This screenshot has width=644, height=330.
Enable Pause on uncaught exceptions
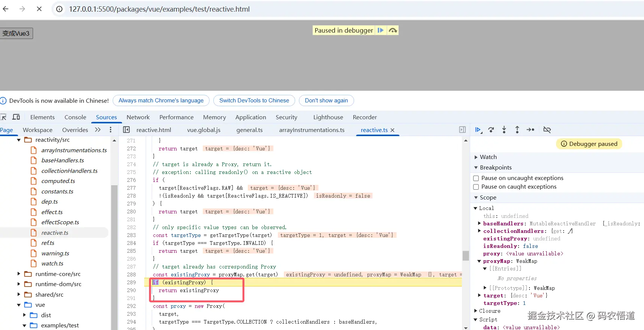pos(476,178)
